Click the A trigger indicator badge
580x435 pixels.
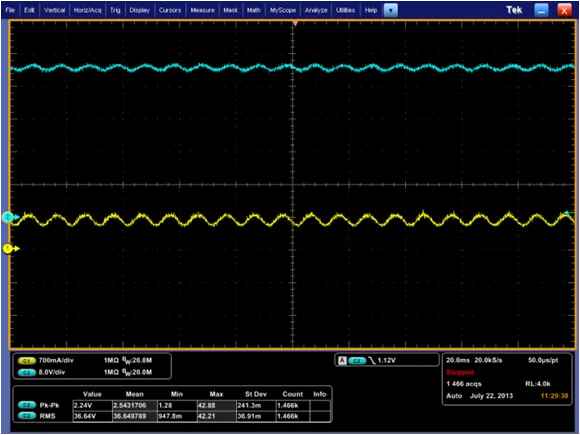tap(343, 361)
